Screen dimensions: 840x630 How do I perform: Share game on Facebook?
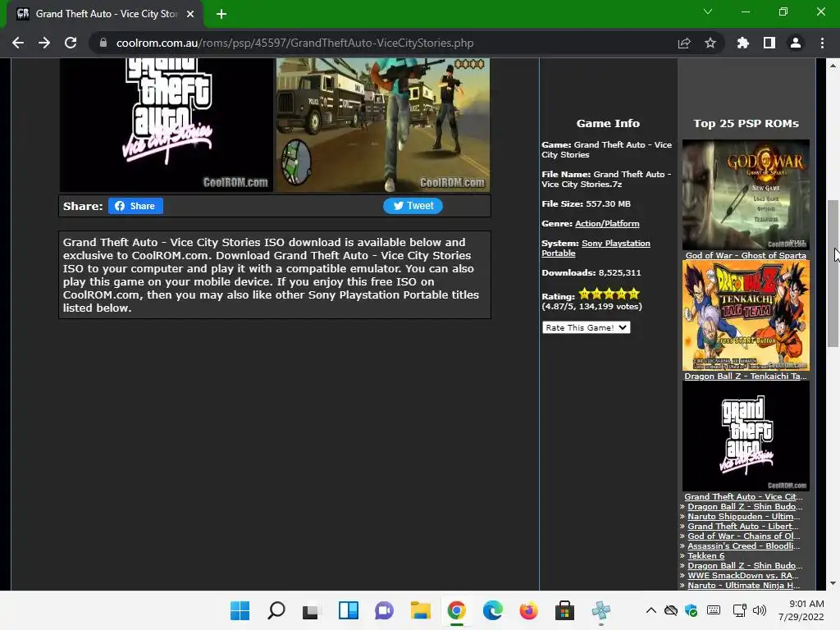tap(135, 206)
